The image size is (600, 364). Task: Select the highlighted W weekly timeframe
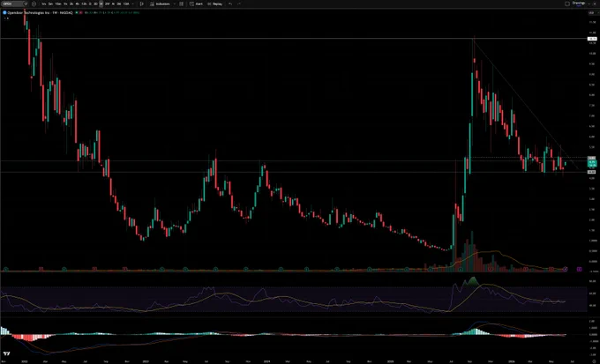(101, 4)
